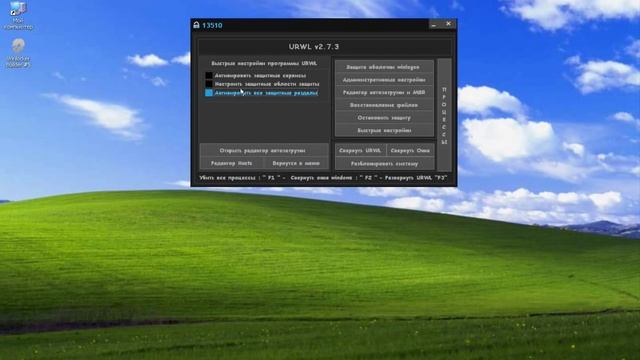Open the 'Редактор Hosts' button
This screenshot has width=640, height=360.
231,163
